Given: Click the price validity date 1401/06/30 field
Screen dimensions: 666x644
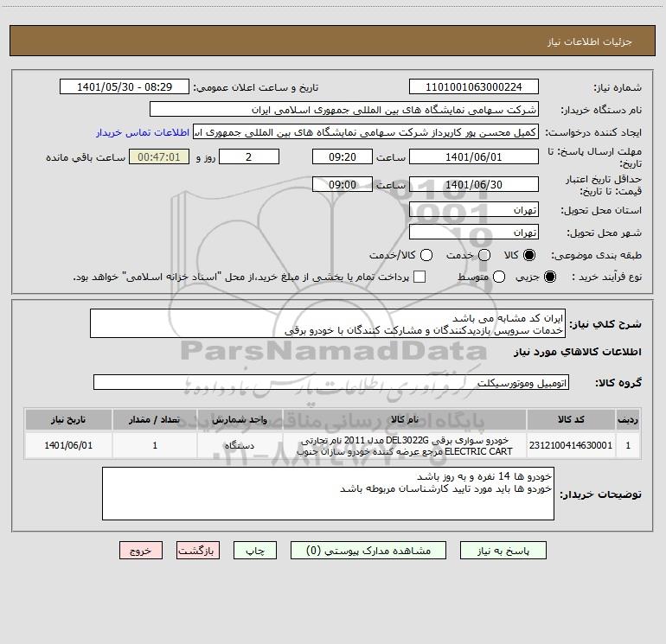Looking at the screenshot, I should tap(474, 184).
